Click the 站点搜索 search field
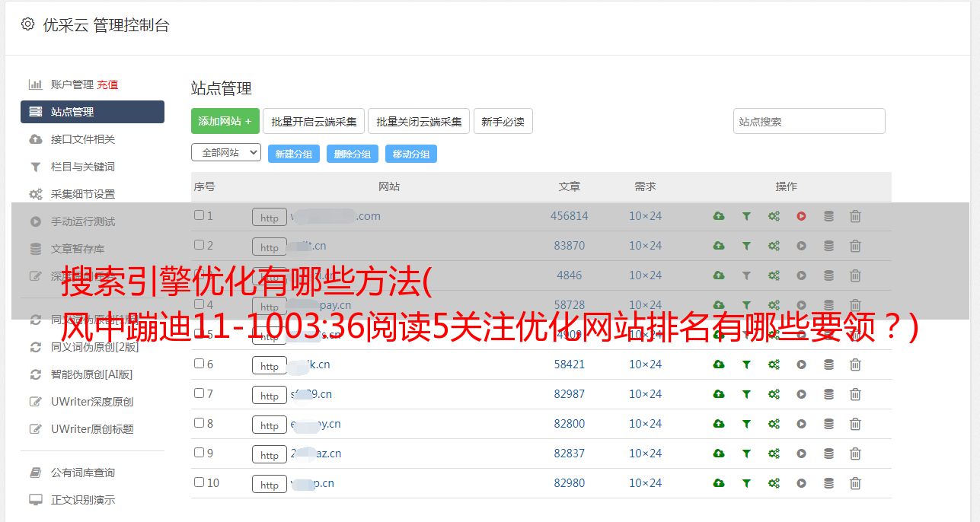 (x=809, y=121)
